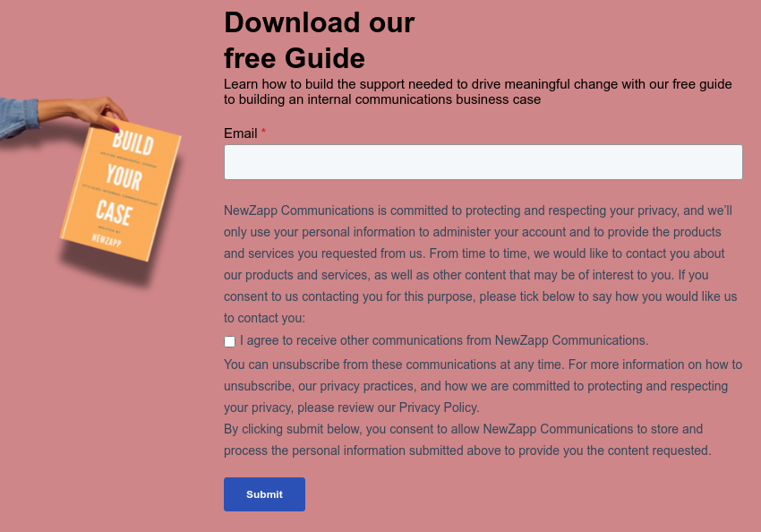
Task: Click the unsubscribe information paragraph
Action: click(x=482, y=386)
